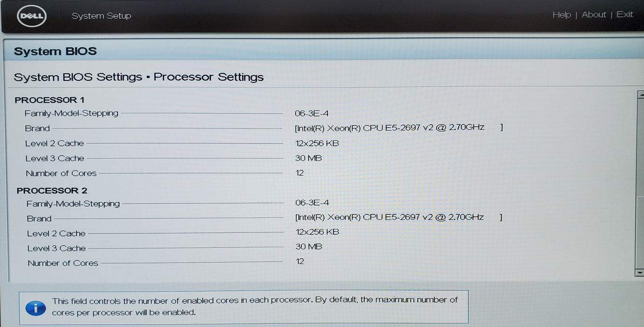Select the PROCESSOR 1 section header
The height and width of the screenshot is (327, 644).
[50, 100]
